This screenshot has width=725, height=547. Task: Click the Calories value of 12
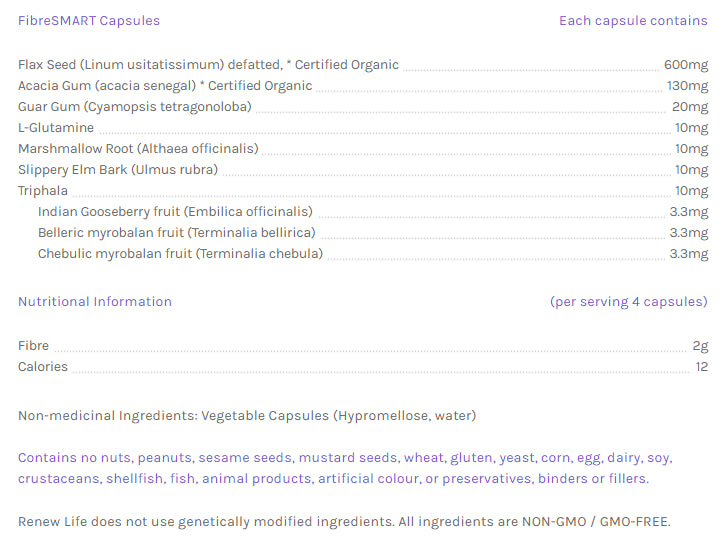click(701, 367)
